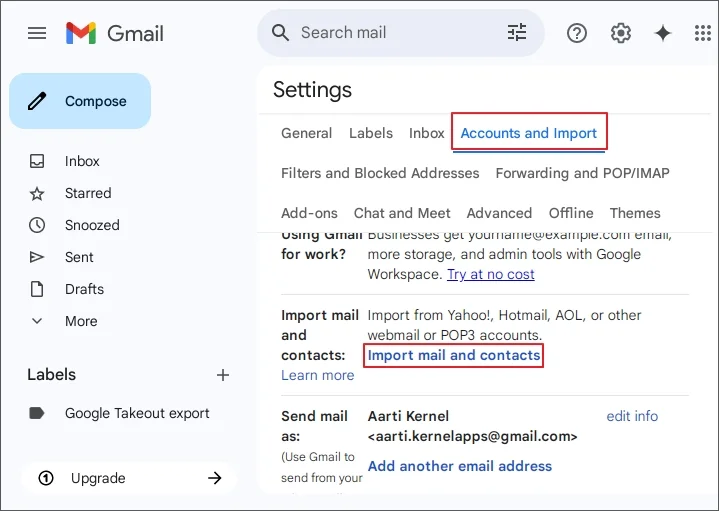Click the 'Send mail as:' label
This screenshot has width=719, height=511.
pos(314,426)
